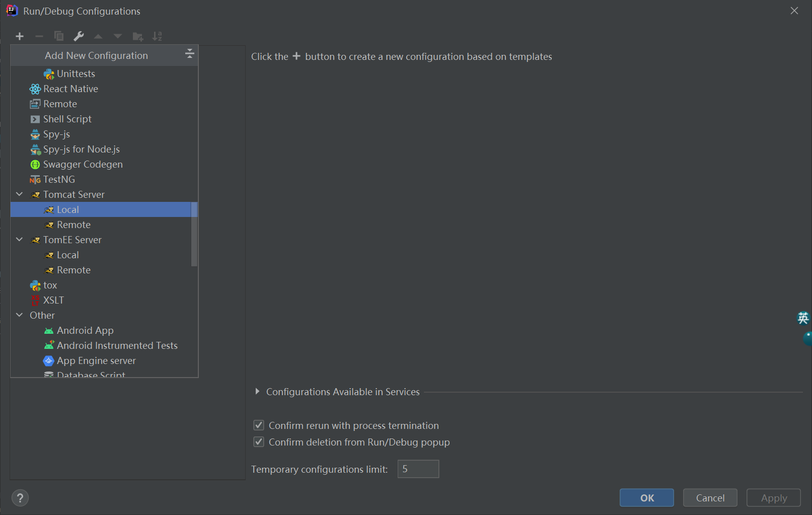Click the Move Up arrow icon

click(x=98, y=36)
